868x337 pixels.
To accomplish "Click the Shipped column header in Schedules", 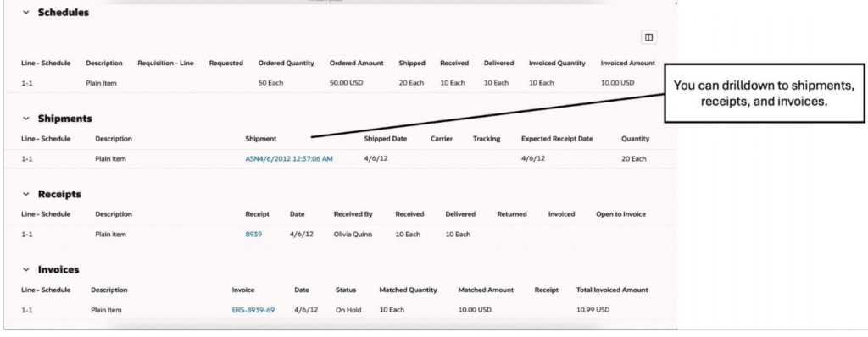I will pyautogui.click(x=412, y=64).
